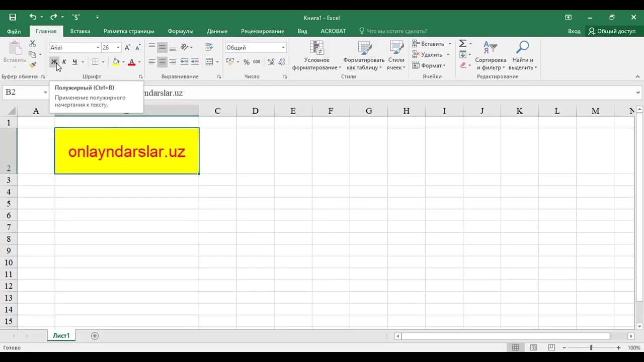The image size is (644, 362).
Task: Toggle Wrap Text for the cell
Action: click(210, 47)
